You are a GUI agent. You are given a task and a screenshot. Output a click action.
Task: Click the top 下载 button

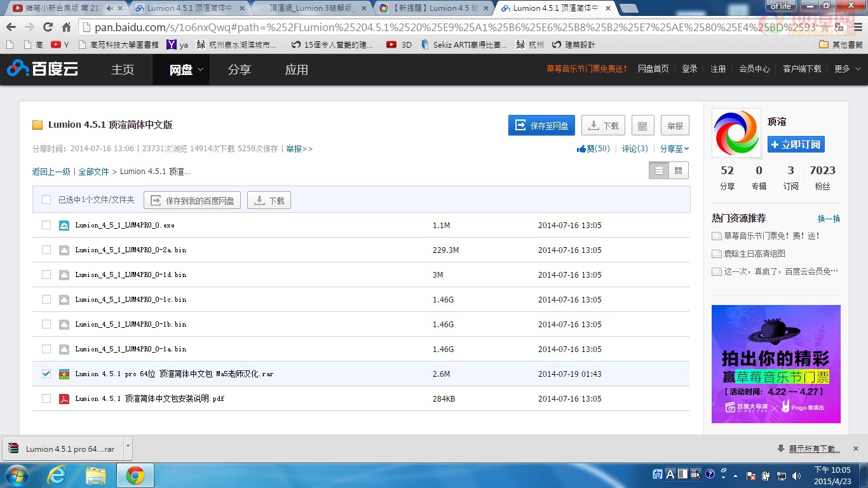pyautogui.click(x=603, y=125)
